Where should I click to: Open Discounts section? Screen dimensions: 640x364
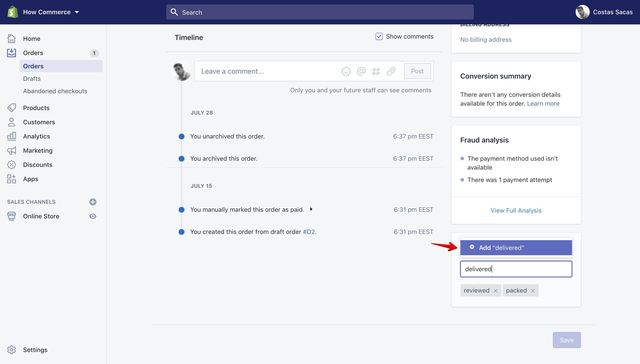click(x=38, y=165)
